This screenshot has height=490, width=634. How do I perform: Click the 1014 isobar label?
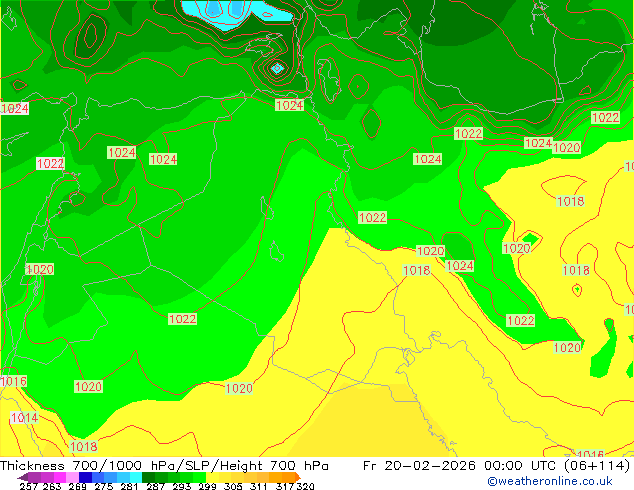click(x=24, y=418)
